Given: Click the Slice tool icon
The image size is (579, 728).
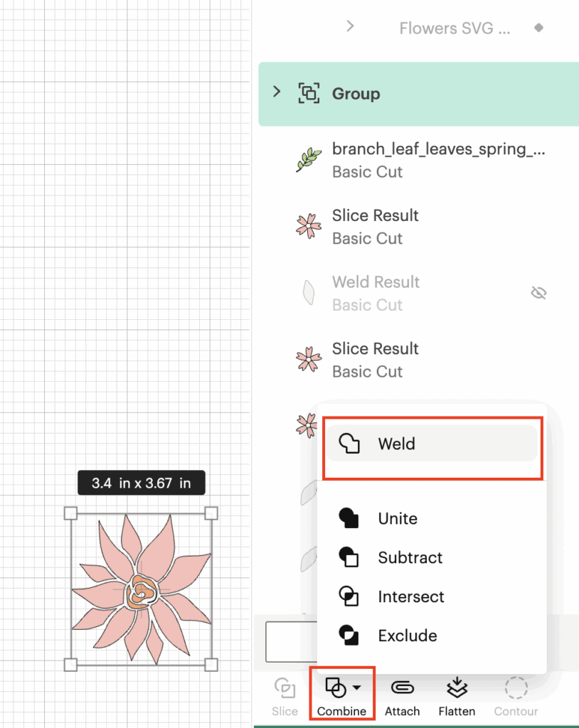Looking at the screenshot, I should tap(285, 689).
